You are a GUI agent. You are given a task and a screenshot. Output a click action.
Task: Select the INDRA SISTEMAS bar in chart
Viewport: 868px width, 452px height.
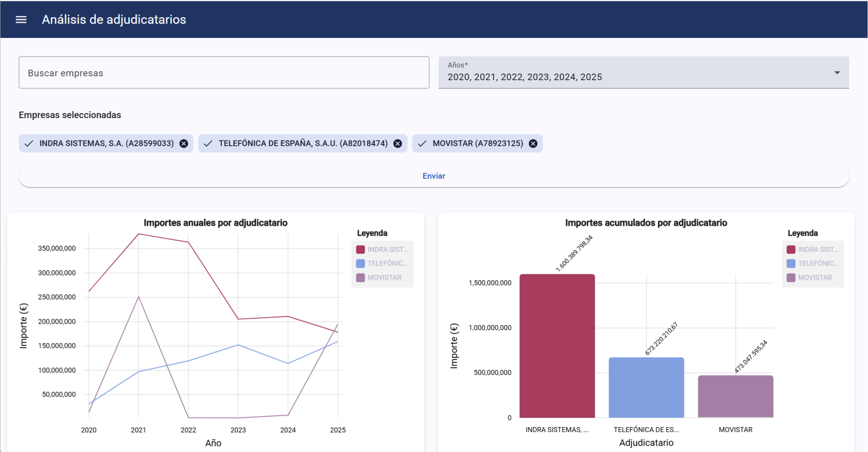pos(557,346)
